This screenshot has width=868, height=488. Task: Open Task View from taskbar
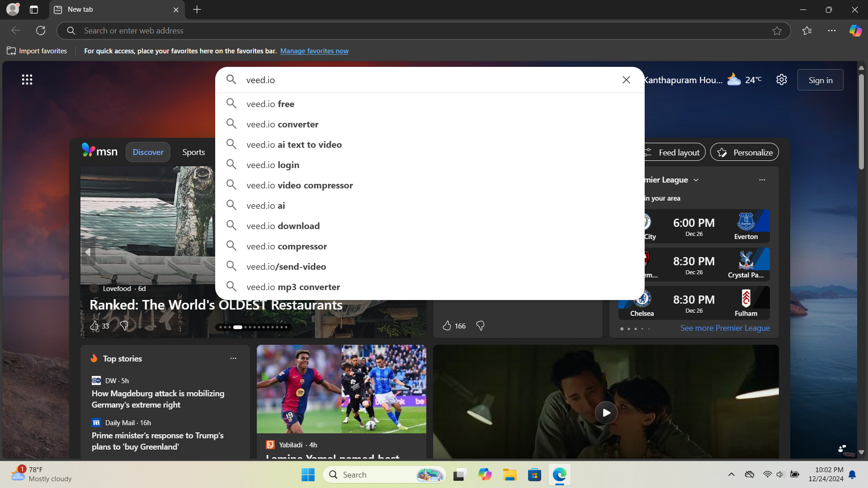coord(460,474)
